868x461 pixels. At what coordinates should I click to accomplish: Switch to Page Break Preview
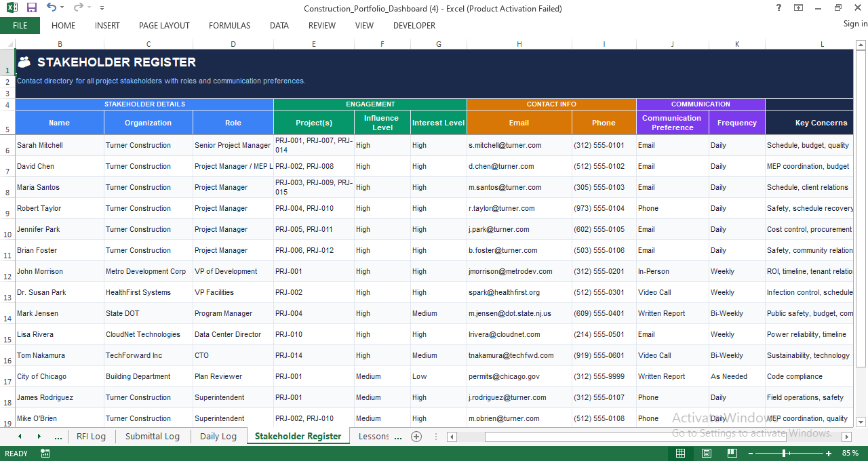(732, 454)
